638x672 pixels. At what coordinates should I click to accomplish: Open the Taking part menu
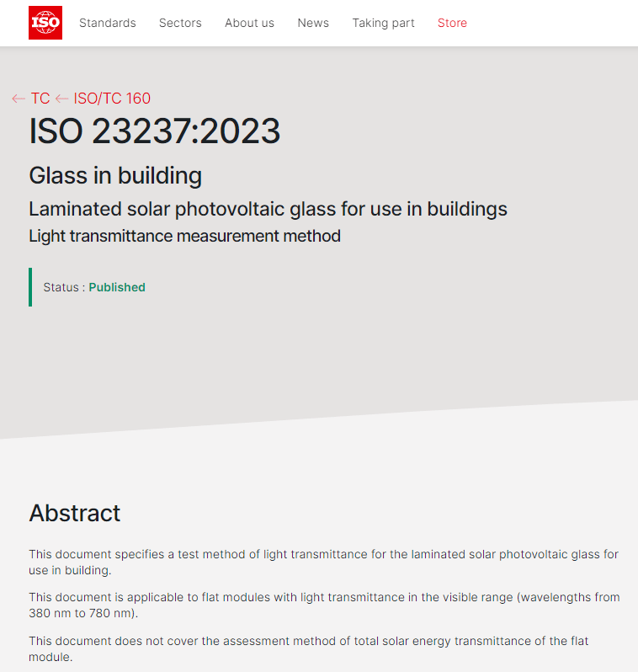point(383,23)
